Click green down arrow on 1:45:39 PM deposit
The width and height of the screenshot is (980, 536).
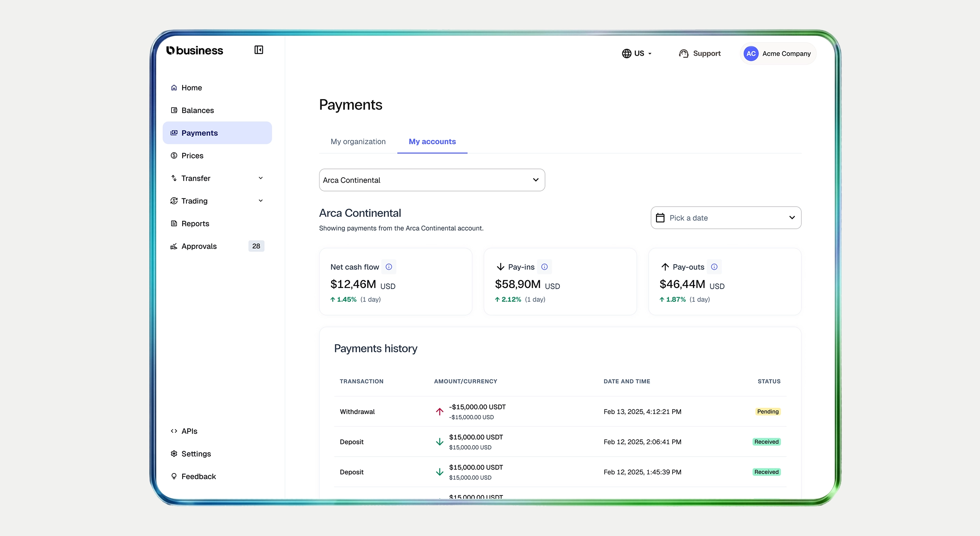click(440, 472)
